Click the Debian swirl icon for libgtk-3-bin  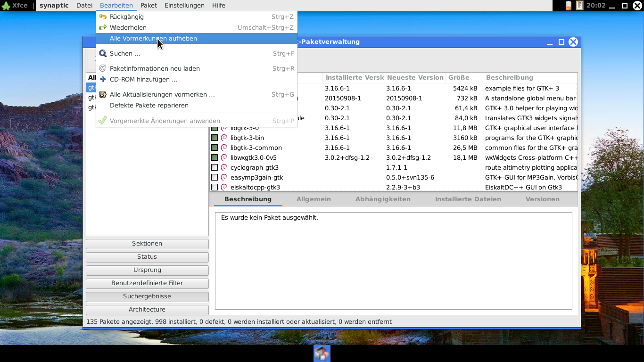(224, 138)
